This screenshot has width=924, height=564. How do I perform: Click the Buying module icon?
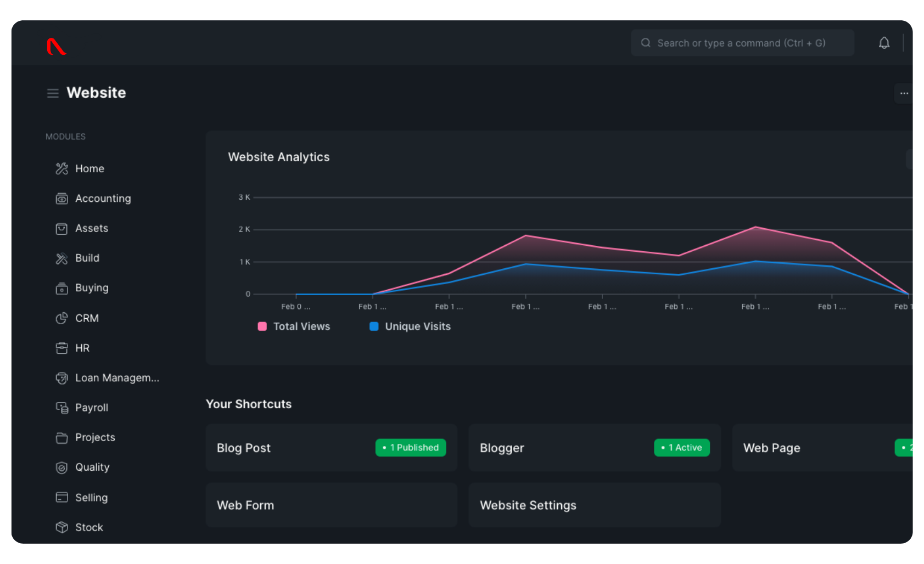coord(61,288)
